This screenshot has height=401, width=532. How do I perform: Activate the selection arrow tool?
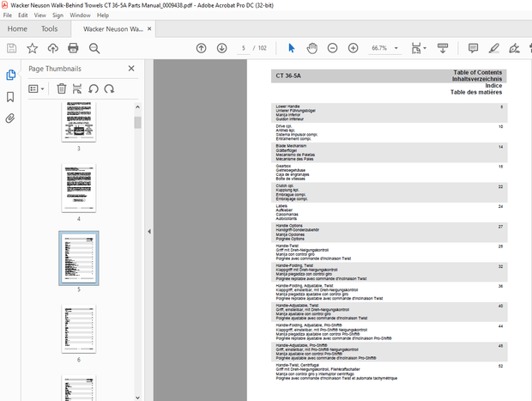292,48
